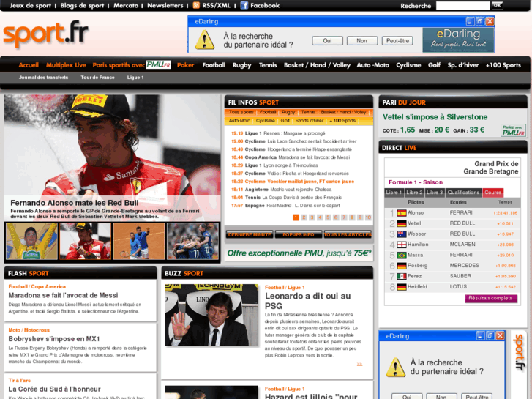The height and width of the screenshot is (399, 532).
Task: Click England flag beside Hamilton
Action: click(x=402, y=245)
